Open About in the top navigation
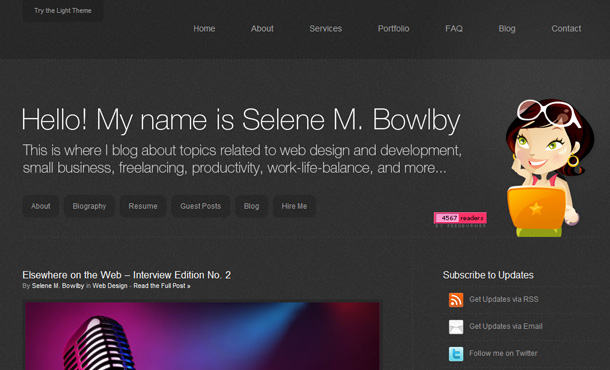 262,28
